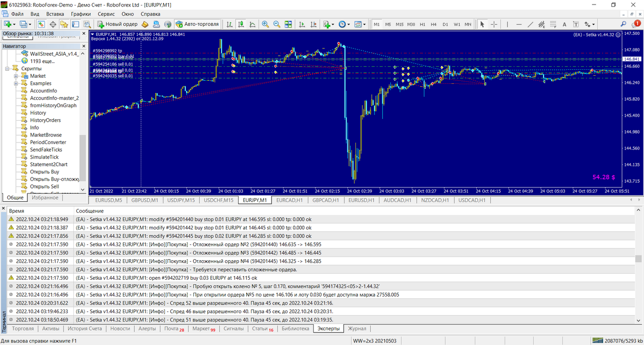Zoom in on the chart
The image size is (644, 345).
pos(265,24)
